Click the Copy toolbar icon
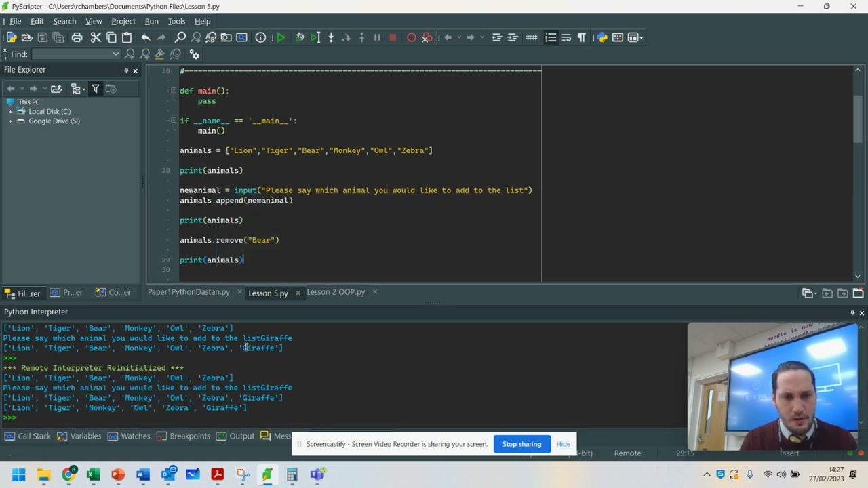This screenshot has width=868, height=488. click(x=111, y=37)
